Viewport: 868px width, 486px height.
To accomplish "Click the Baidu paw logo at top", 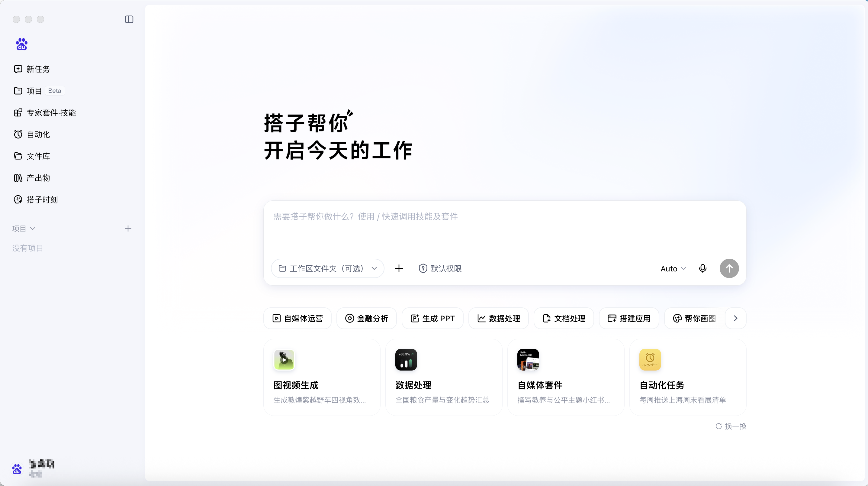I will pos(21,44).
